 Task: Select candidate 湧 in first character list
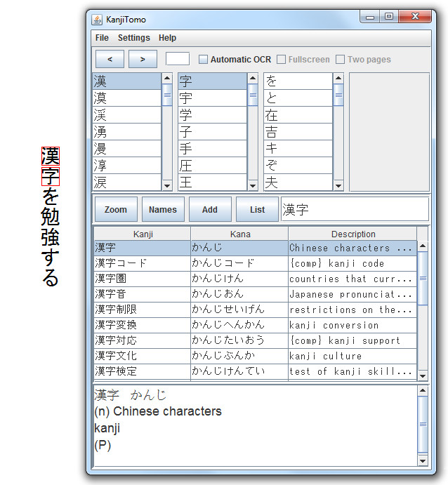pyautogui.click(x=126, y=132)
